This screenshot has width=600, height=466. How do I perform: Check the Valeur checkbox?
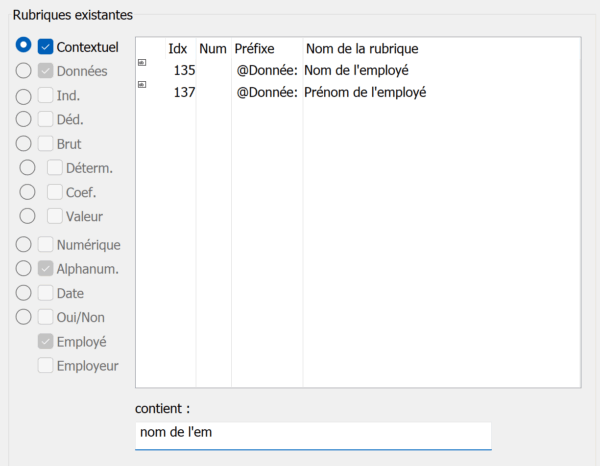click(x=55, y=216)
